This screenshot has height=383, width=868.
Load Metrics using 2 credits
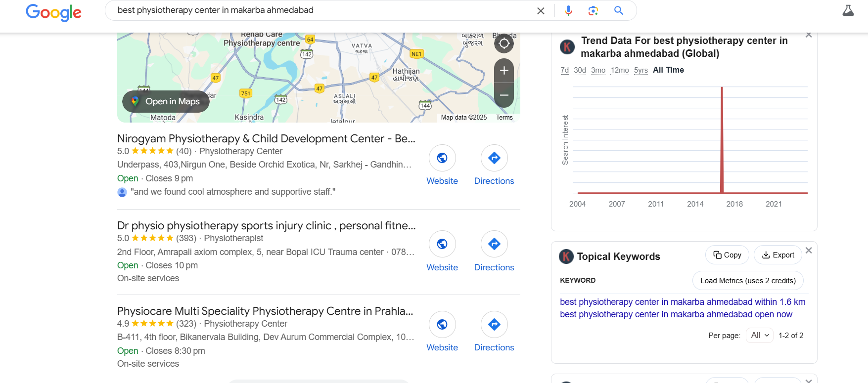pyautogui.click(x=748, y=281)
